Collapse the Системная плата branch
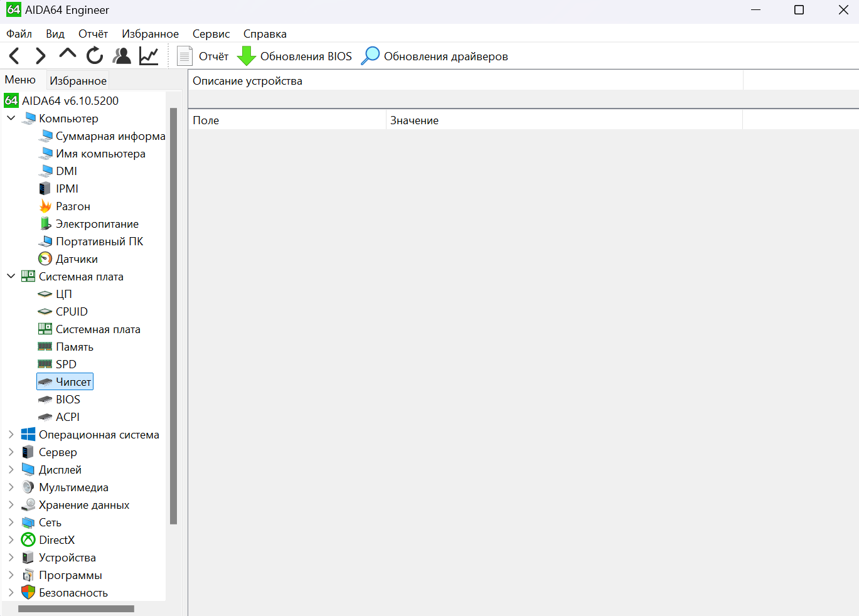 (11, 276)
